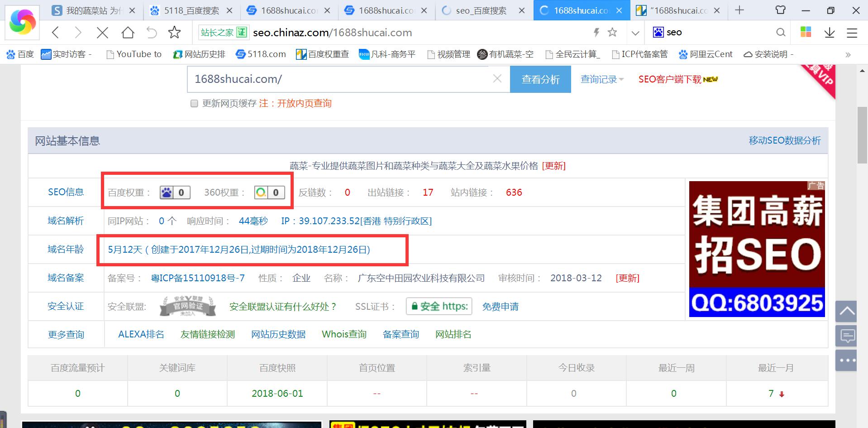Enable the 更新网页缓存 checkbox

[194, 103]
